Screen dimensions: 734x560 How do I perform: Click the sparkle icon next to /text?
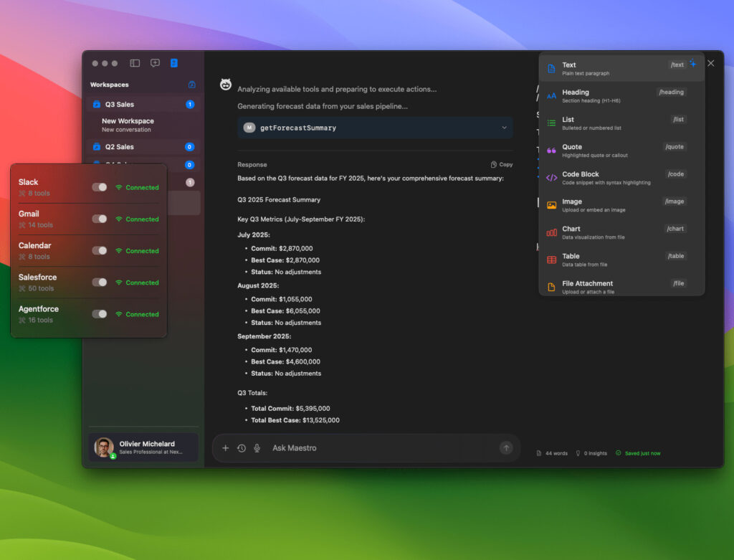693,64
